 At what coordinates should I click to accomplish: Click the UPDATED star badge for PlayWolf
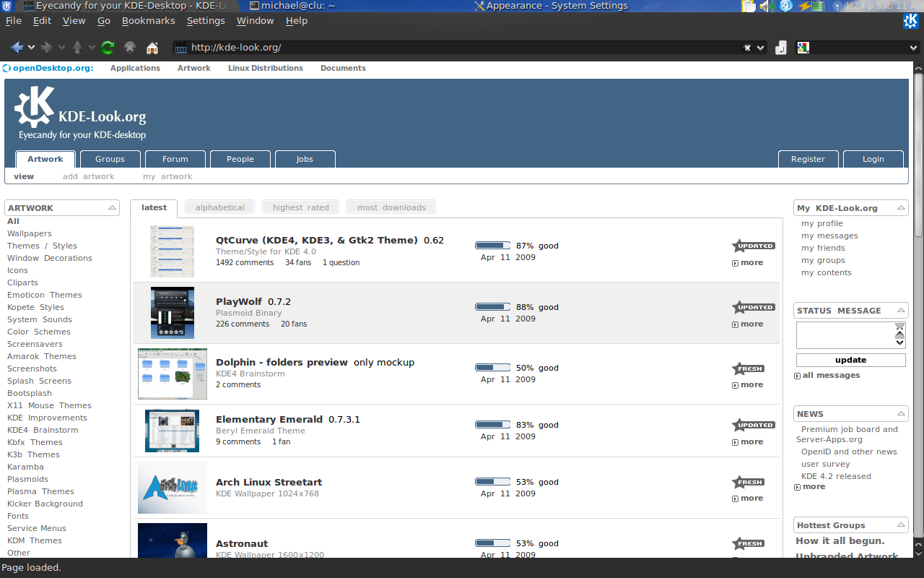753,307
